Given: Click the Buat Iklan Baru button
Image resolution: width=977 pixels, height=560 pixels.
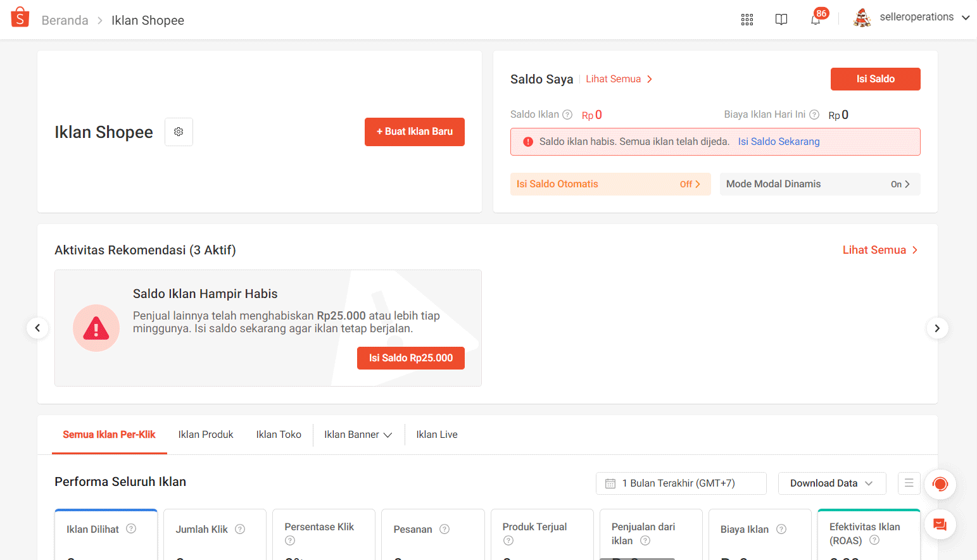Looking at the screenshot, I should [414, 132].
